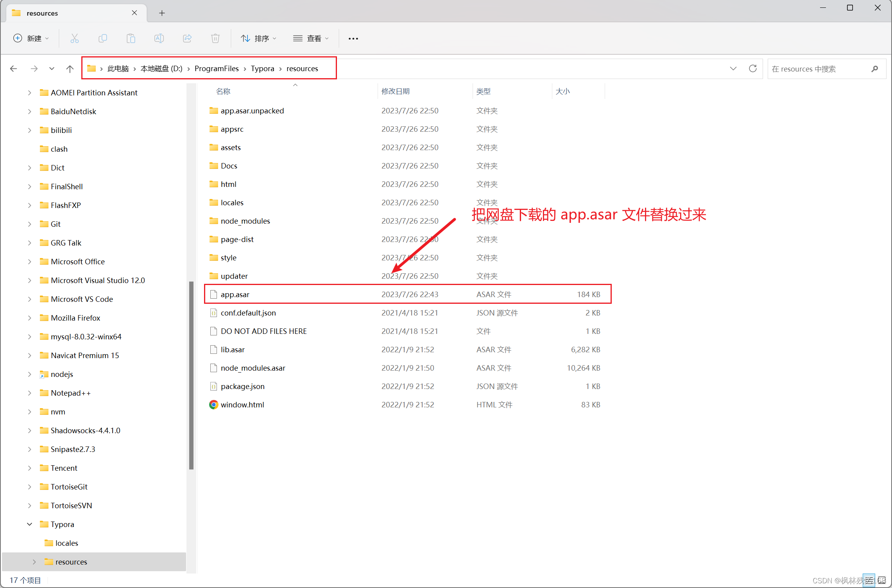Click the Rename icon in toolbar

pos(159,38)
